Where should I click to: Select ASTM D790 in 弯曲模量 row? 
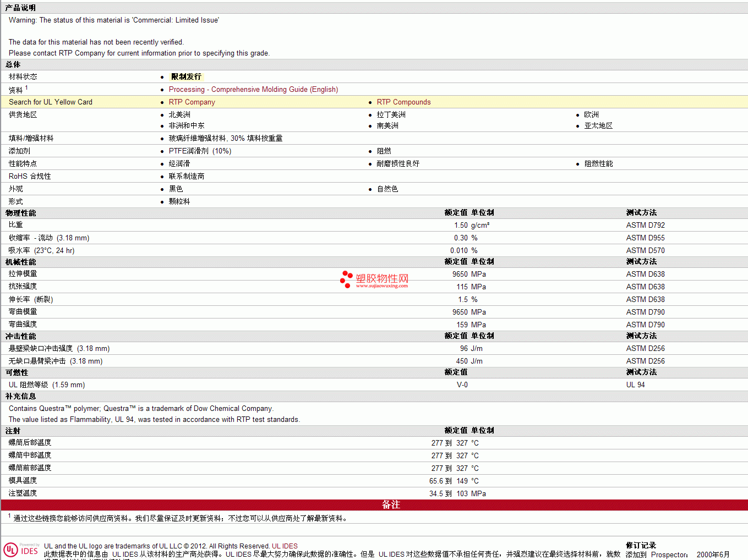pos(645,312)
